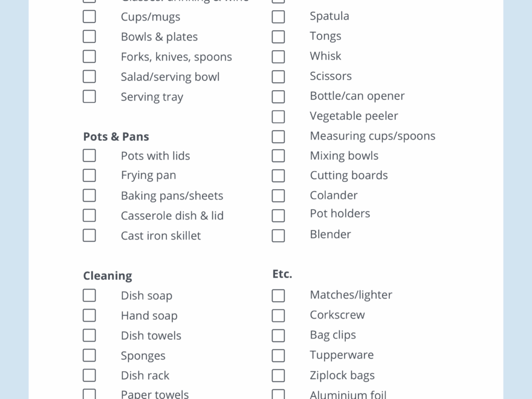Check off Bottle/can opener

(x=278, y=97)
